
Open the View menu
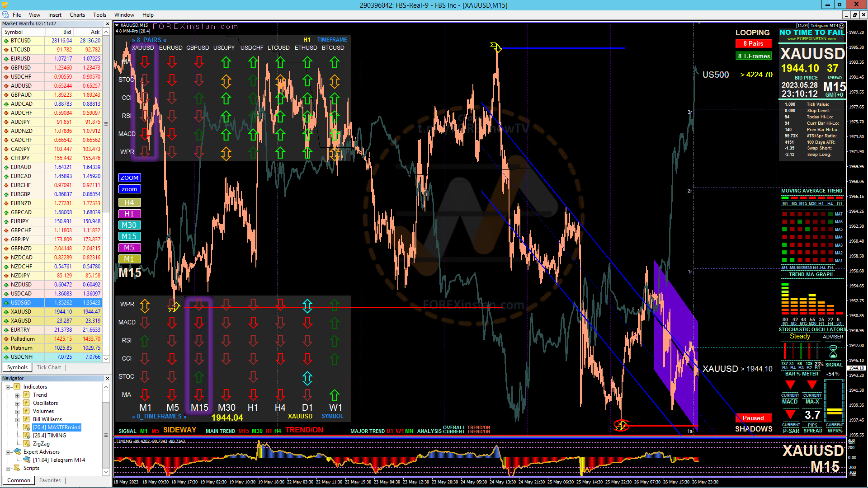[34, 15]
